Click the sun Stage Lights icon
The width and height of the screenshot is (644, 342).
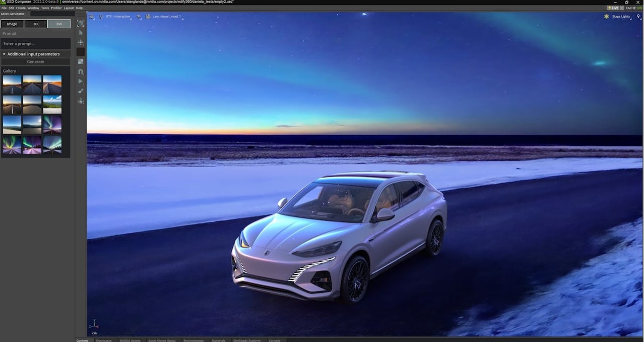[607, 17]
